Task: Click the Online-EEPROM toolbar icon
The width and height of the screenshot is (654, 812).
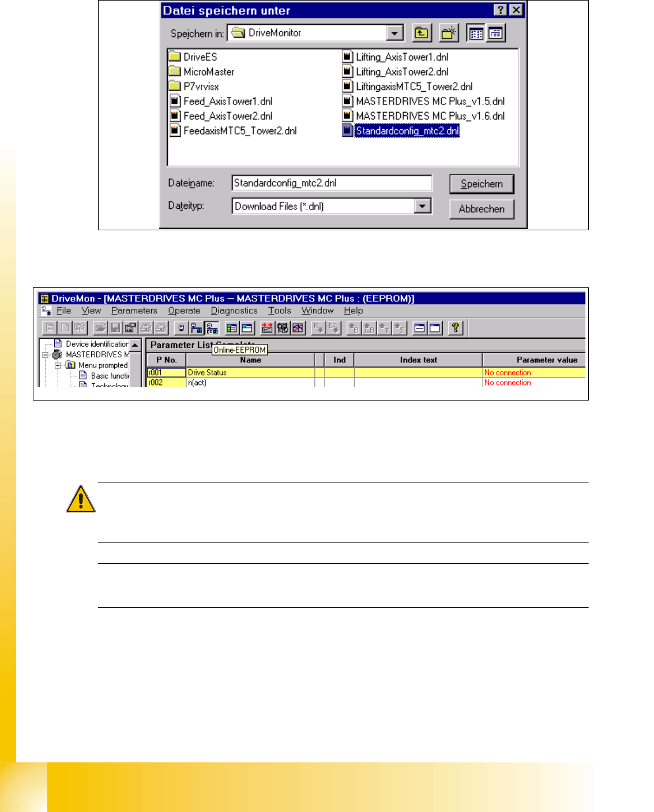Action: (x=212, y=328)
